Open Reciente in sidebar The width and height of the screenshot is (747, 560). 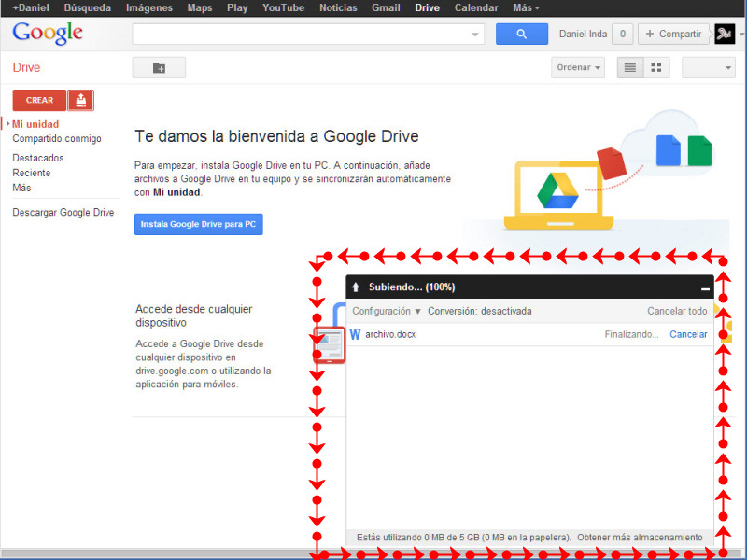click(31, 173)
